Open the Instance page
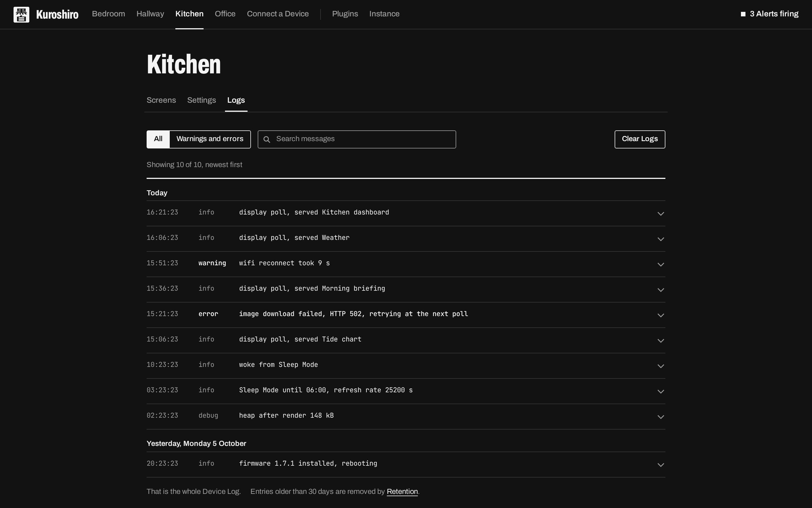This screenshot has width=812, height=508. point(384,14)
